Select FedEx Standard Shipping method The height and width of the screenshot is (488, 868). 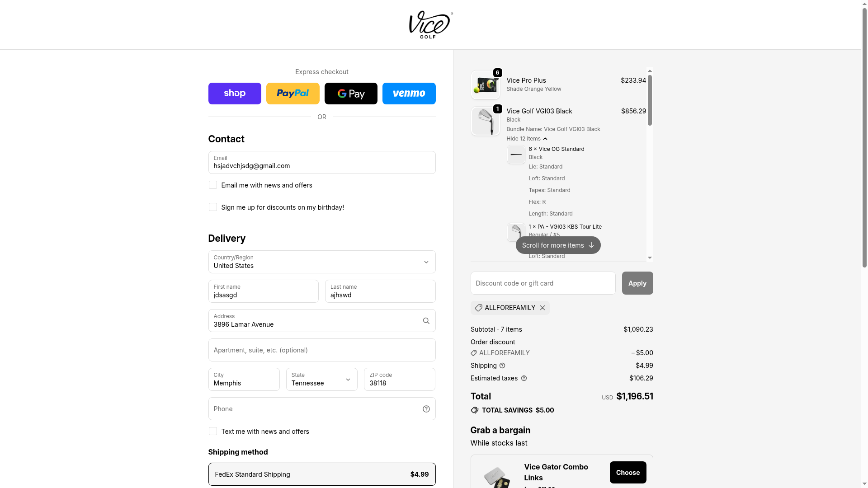point(321,474)
